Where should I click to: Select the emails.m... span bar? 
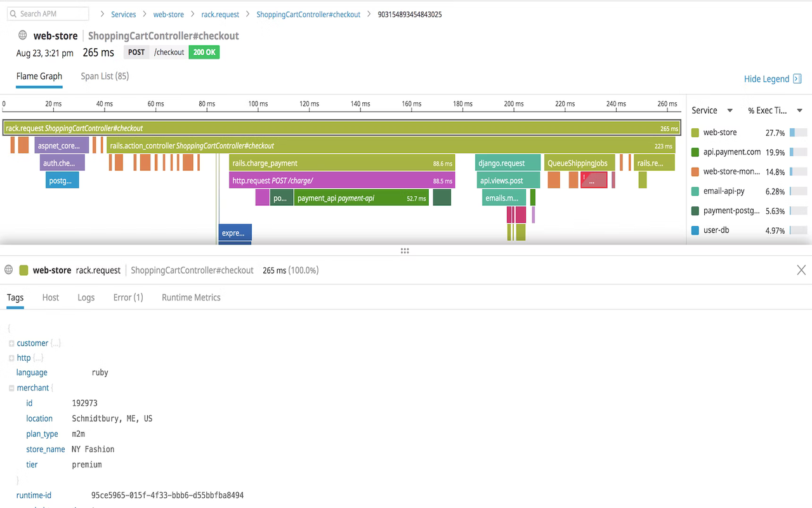504,197
